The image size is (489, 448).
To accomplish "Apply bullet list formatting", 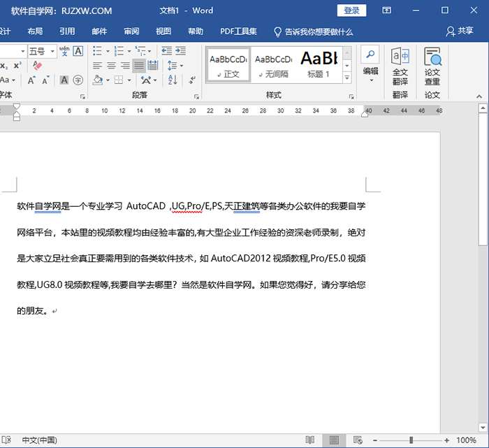I will [x=97, y=51].
